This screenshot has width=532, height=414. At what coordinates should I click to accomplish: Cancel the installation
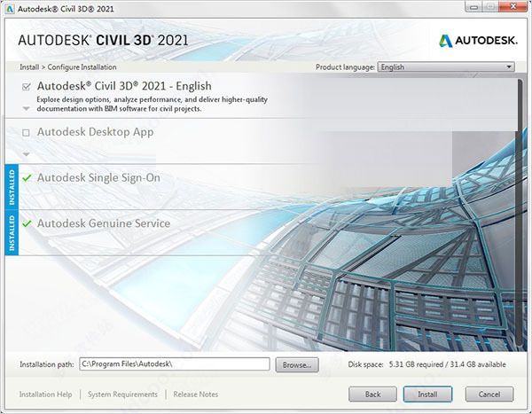(489, 394)
